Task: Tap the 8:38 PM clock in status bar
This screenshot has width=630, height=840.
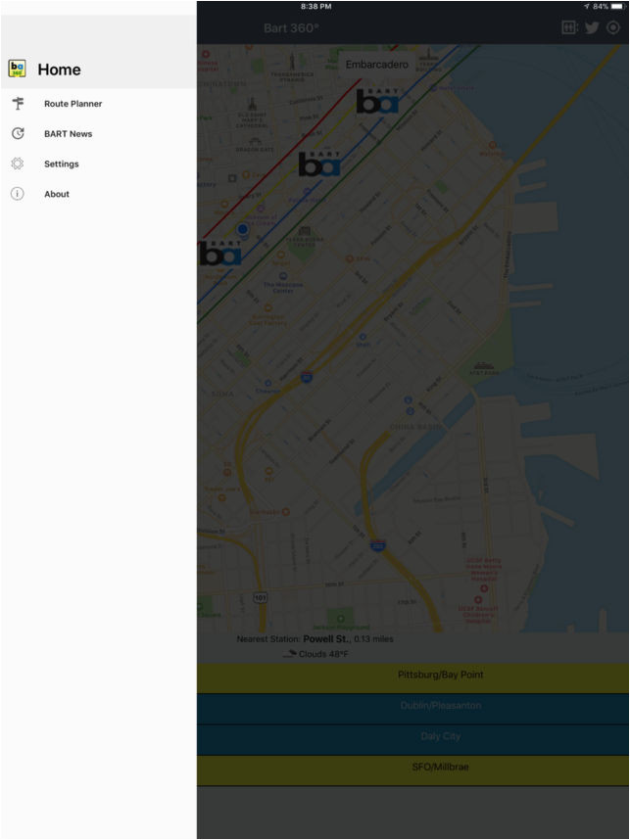Action: 315,7
